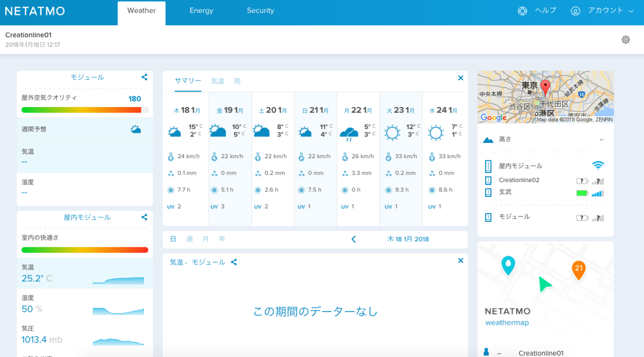Click the rain drops icon for 3.3 mm
Viewport: 644px width, 357px height.
(x=345, y=173)
